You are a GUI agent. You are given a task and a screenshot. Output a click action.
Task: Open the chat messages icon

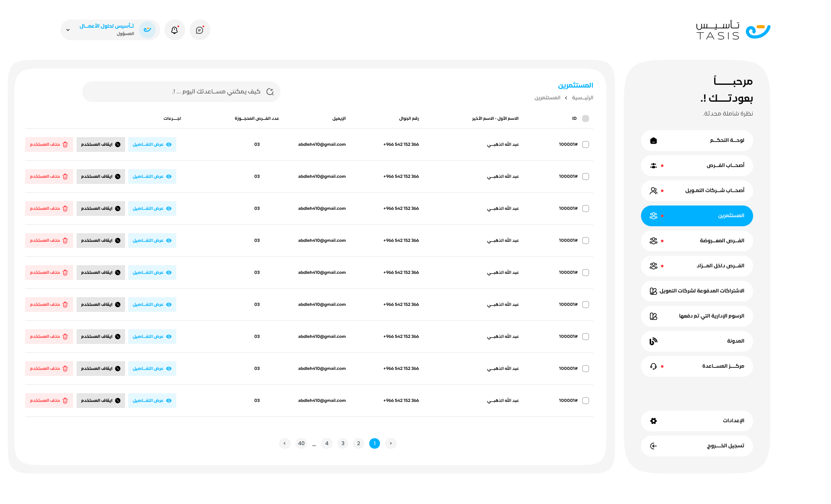[200, 30]
